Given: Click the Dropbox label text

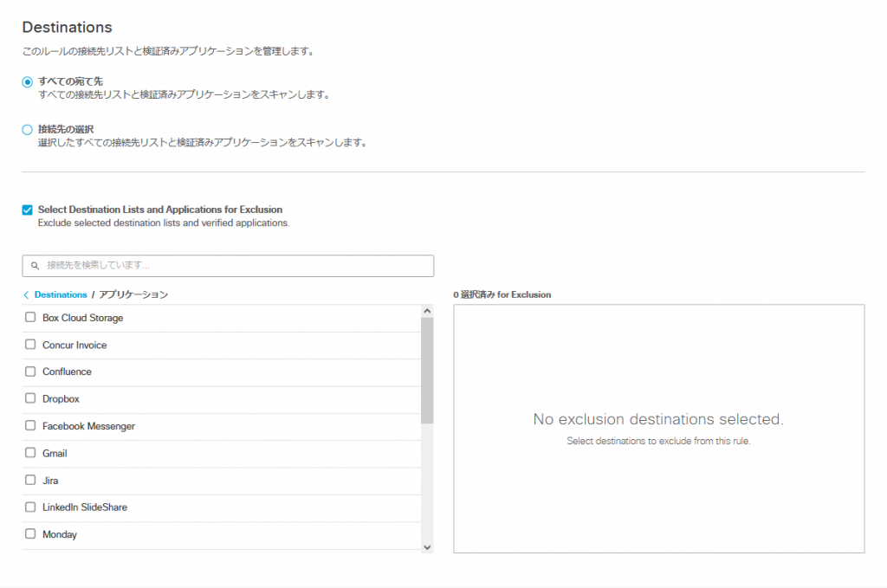Looking at the screenshot, I should coord(61,398).
